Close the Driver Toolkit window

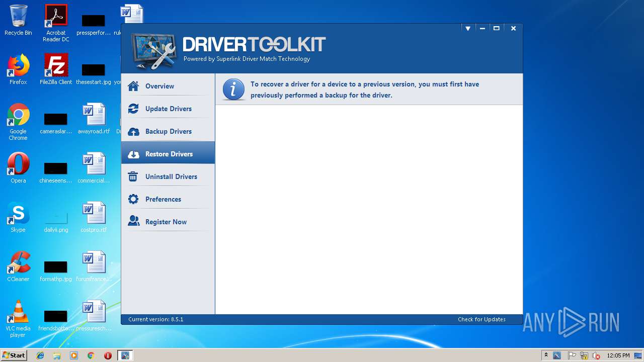coord(513,29)
